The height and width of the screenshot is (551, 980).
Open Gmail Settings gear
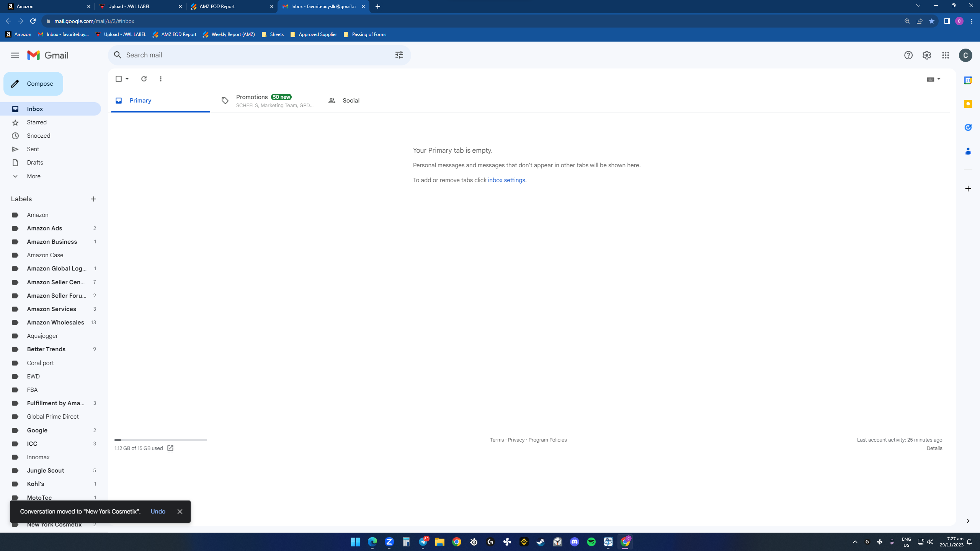pos(926,55)
